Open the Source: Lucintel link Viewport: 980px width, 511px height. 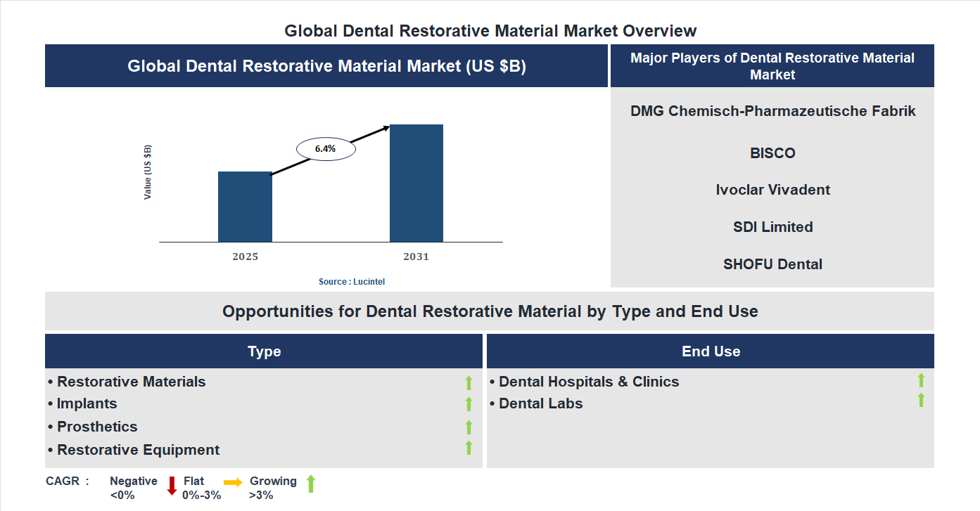click(x=350, y=281)
